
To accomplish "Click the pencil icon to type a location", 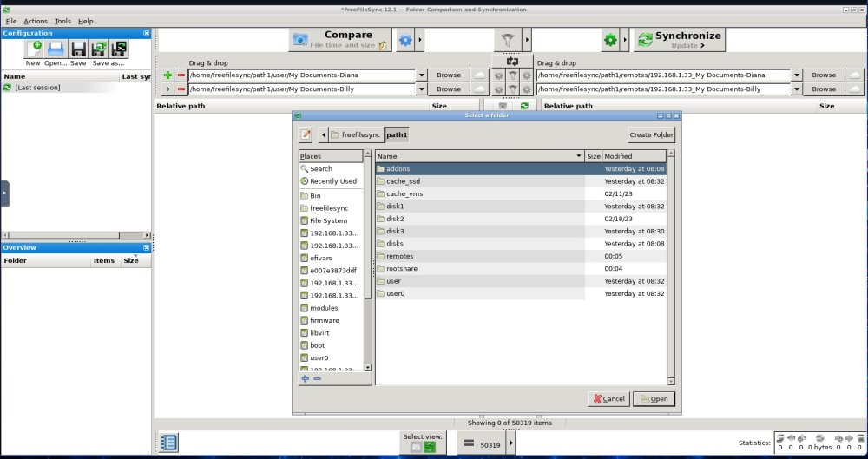I will pos(306,134).
